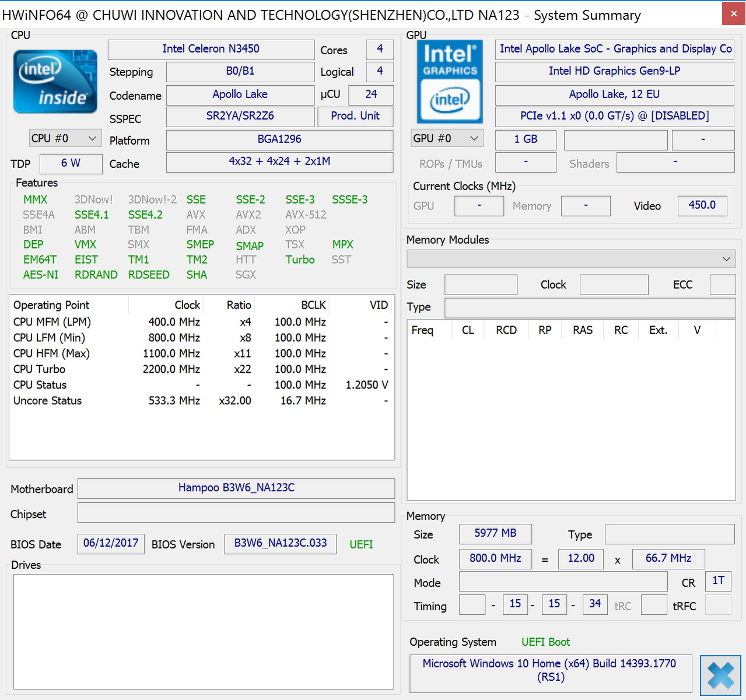The width and height of the screenshot is (746, 700).
Task: Select the Uncore Status row
Action: point(201,401)
